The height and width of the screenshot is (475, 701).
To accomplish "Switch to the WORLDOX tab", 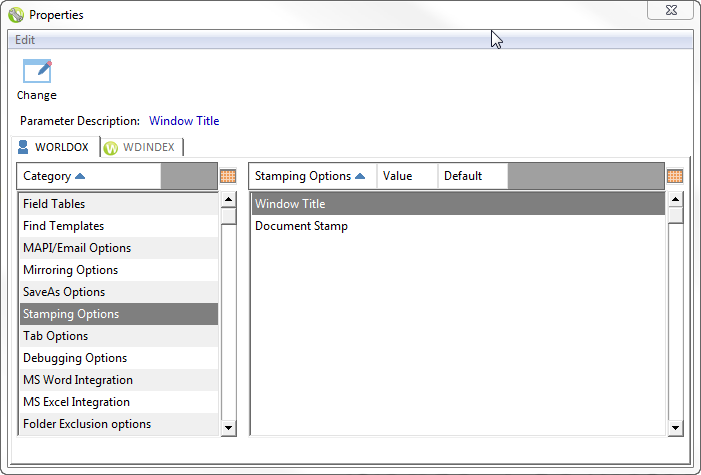I will pos(55,147).
